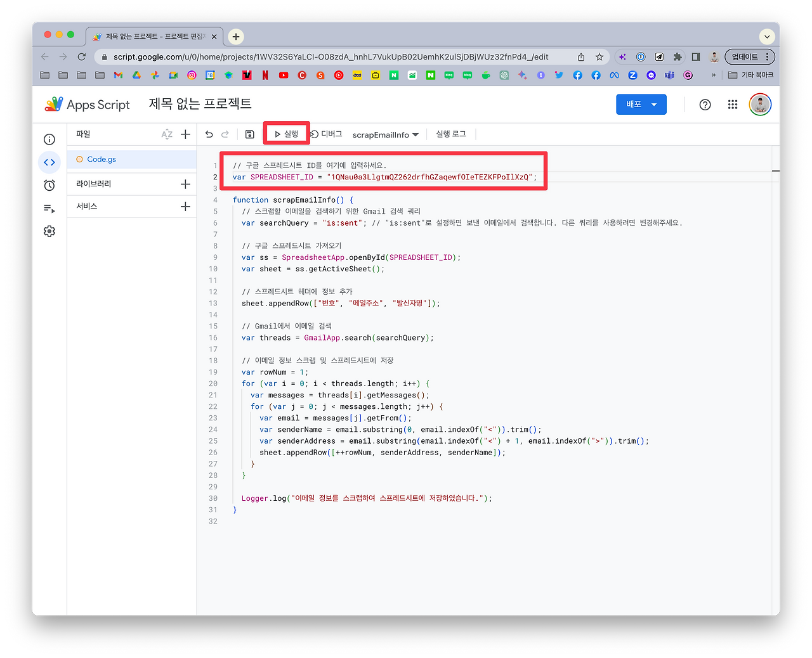Select the Code.gs file
Viewport: 812px width, 658px height.
pos(132,160)
